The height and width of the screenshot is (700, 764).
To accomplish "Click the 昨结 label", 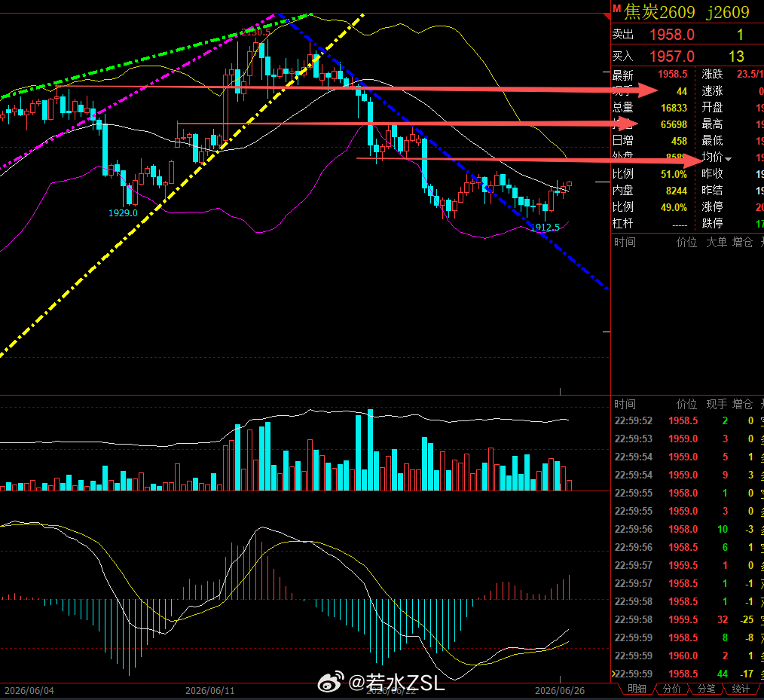I will (x=712, y=191).
